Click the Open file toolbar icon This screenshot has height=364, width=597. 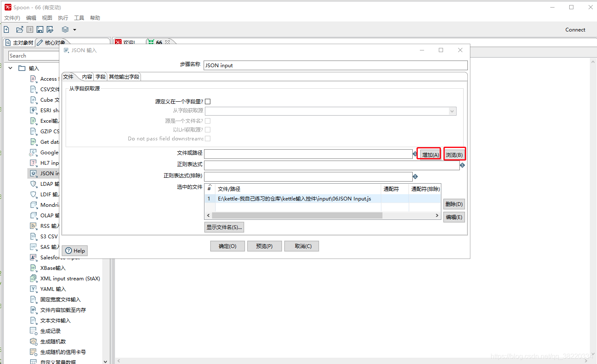coord(19,29)
